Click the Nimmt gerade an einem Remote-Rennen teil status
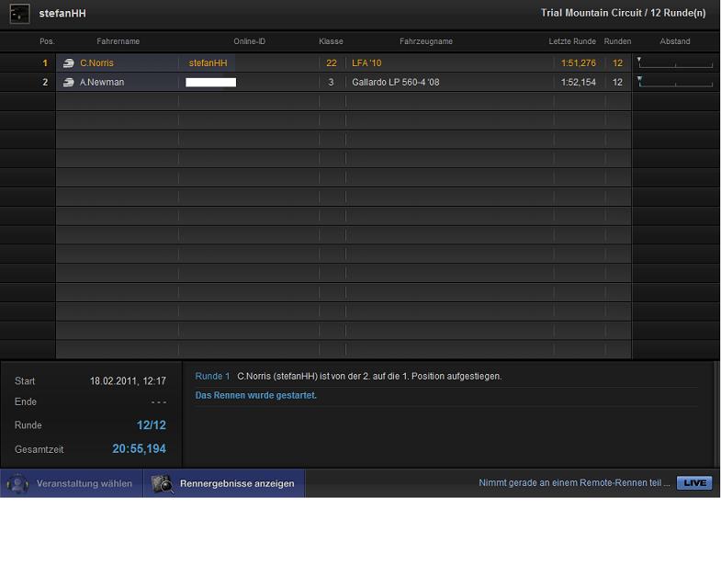 (x=574, y=483)
